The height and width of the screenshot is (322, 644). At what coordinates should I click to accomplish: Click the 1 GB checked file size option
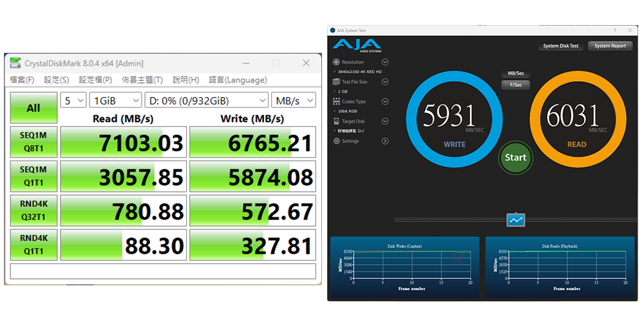(x=341, y=91)
